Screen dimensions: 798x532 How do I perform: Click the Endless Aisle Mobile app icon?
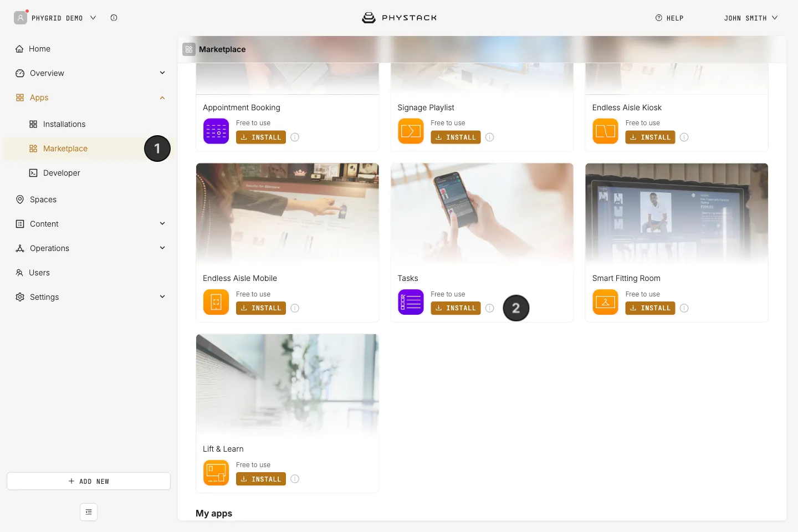point(216,302)
